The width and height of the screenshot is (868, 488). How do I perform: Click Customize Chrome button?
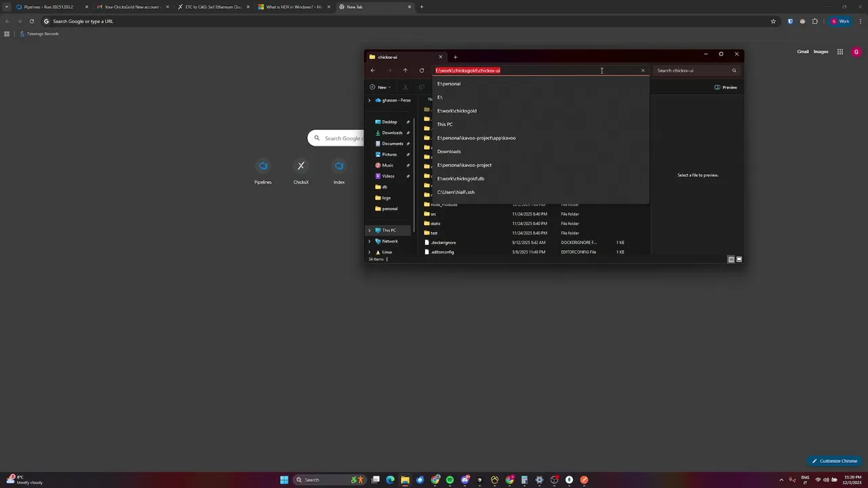click(835, 461)
